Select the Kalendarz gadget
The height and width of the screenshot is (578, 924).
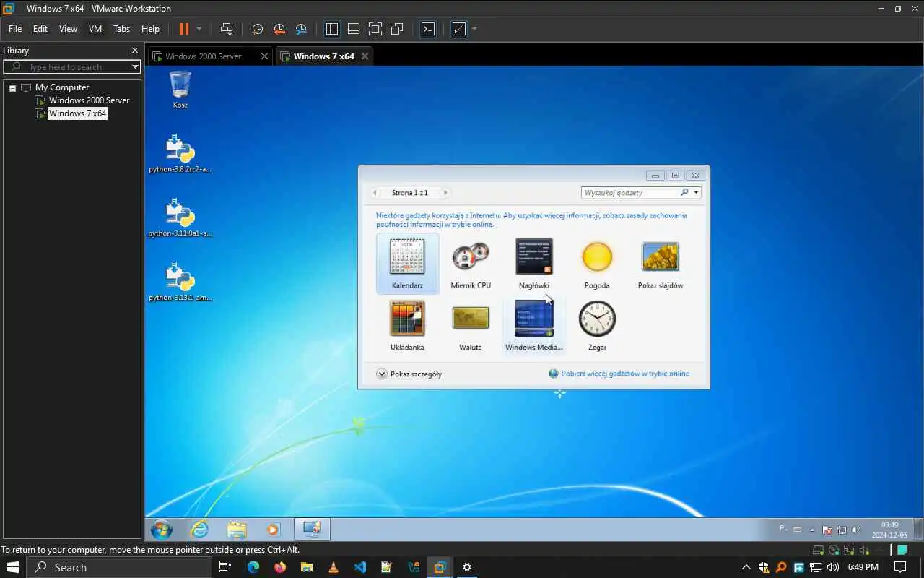click(x=407, y=263)
